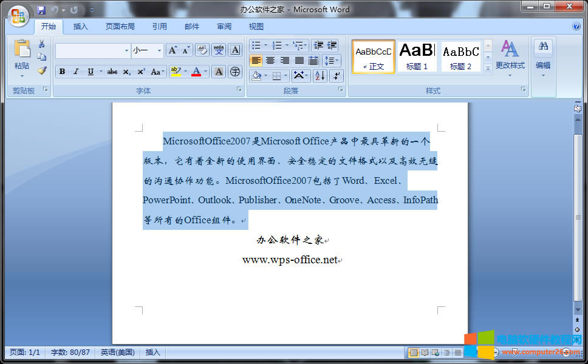Open the 邮件 tab
Viewport: 588px width, 364px height.
(x=192, y=26)
